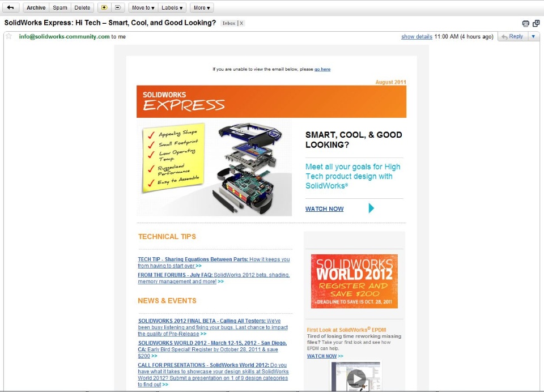Click the August 2011 date text
Image resolution: width=544 pixels, height=392 pixels.
[x=390, y=82]
